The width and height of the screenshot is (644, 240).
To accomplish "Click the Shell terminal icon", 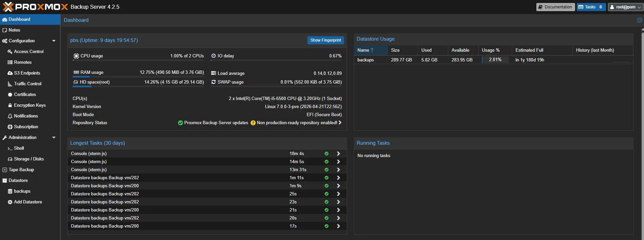I will pyautogui.click(x=10, y=148).
